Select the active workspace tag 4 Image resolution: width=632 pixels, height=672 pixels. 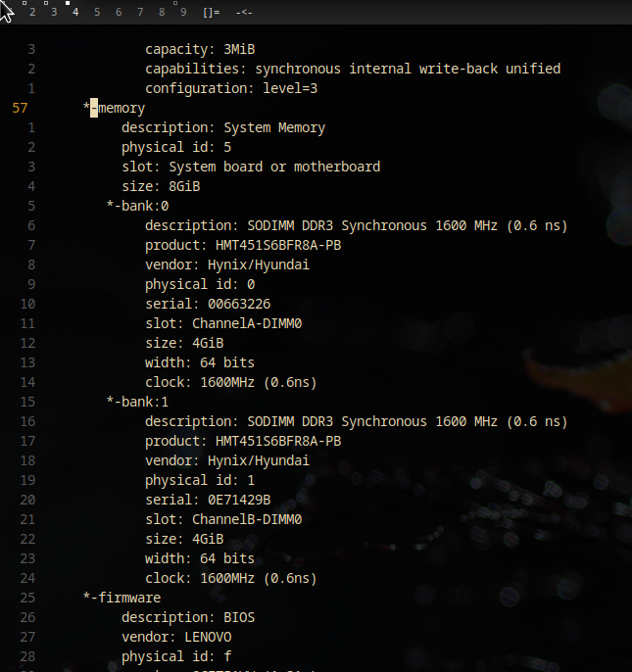coord(75,12)
